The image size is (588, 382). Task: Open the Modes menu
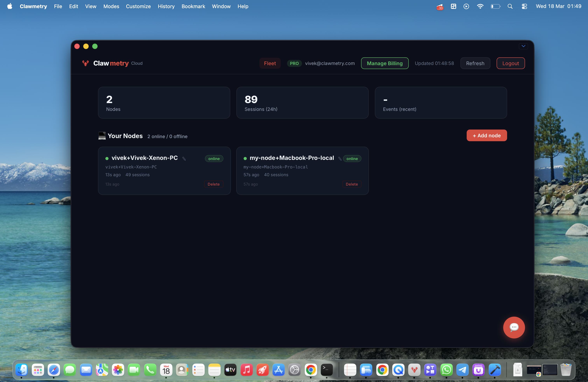click(x=111, y=6)
